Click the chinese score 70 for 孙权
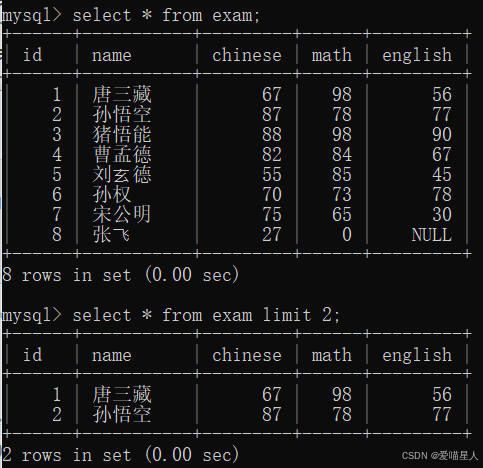 pyautogui.click(x=272, y=195)
